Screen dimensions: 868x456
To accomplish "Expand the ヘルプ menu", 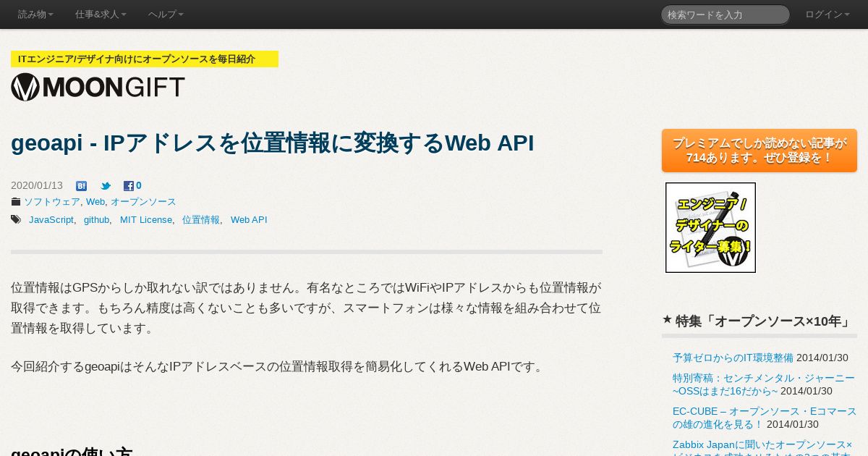I will [x=166, y=14].
